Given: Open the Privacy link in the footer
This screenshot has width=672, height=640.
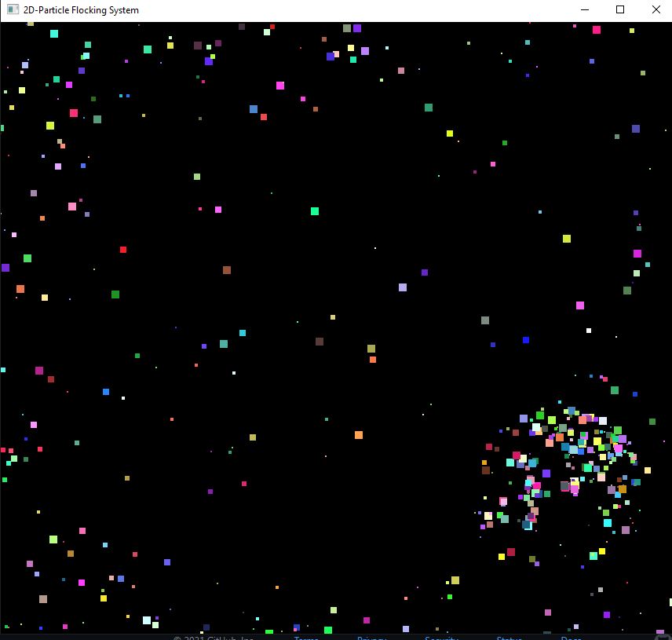Looking at the screenshot, I should [x=371, y=637].
